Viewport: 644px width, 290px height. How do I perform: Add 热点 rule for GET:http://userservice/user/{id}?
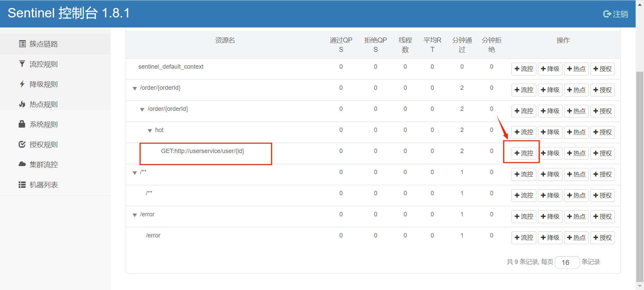(576, 153)
